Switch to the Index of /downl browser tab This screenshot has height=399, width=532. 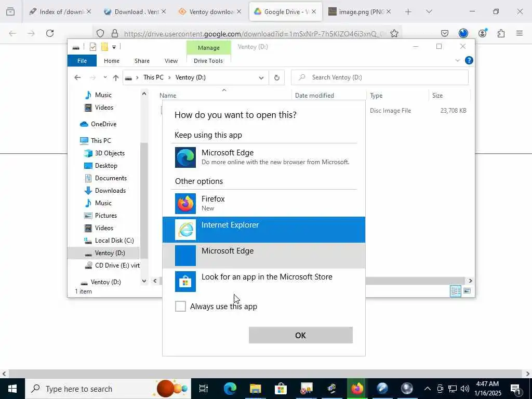tap(60, 12)
